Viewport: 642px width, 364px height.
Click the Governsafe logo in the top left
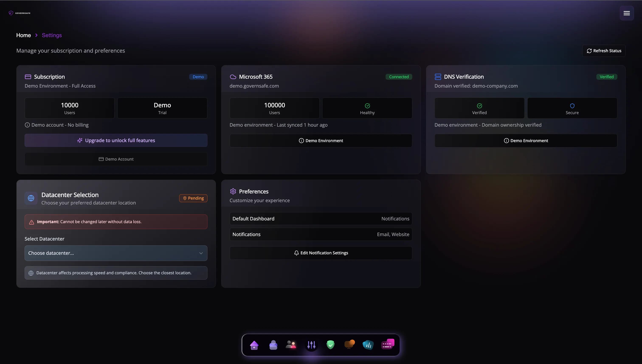[20, 13]
